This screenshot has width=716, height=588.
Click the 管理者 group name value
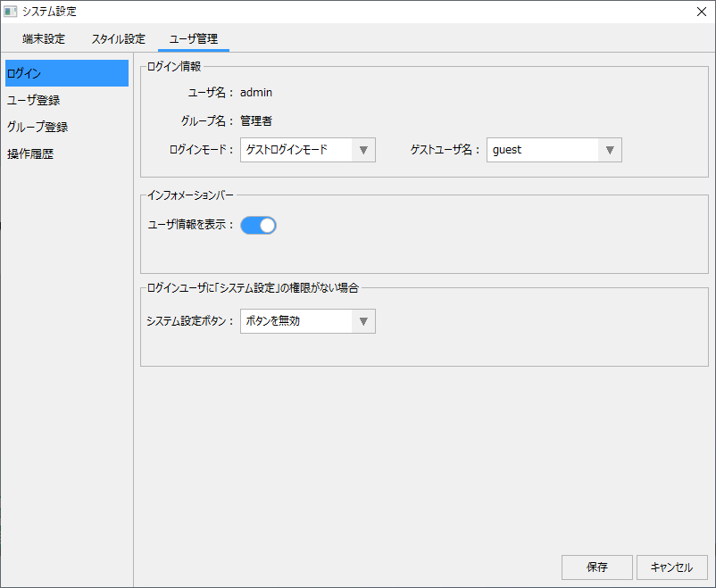coord(256,120)
